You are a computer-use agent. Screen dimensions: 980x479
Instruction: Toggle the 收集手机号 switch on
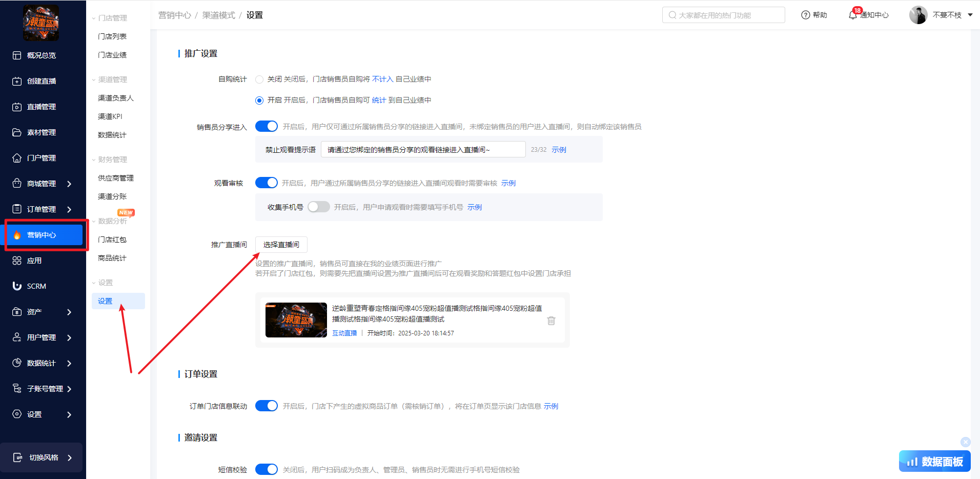318,207
